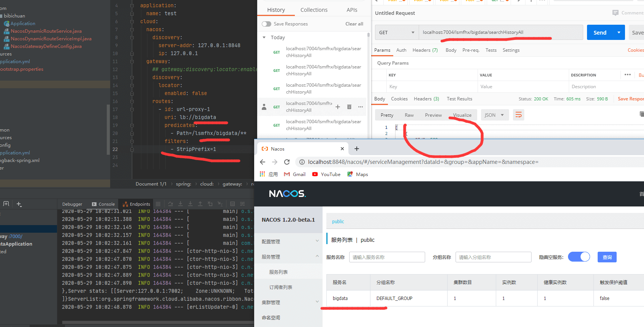Image resolution: width=644 pixels, height=327 pixels.
Task: Open the Console tab in debug panel
Action: click(103, 204)
